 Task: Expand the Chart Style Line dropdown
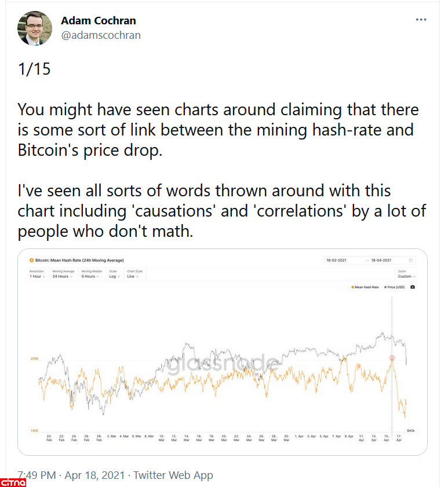(132, 277)
